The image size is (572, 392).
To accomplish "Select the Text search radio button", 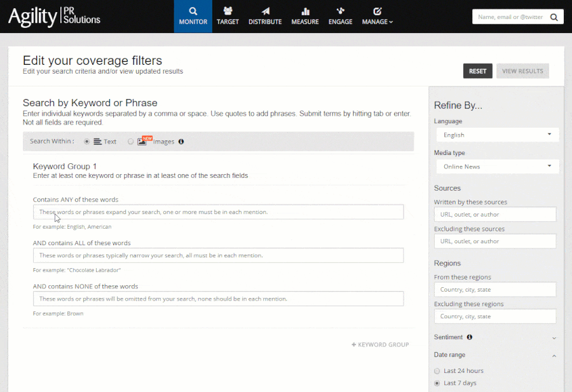I will click(x=87, y=142).
